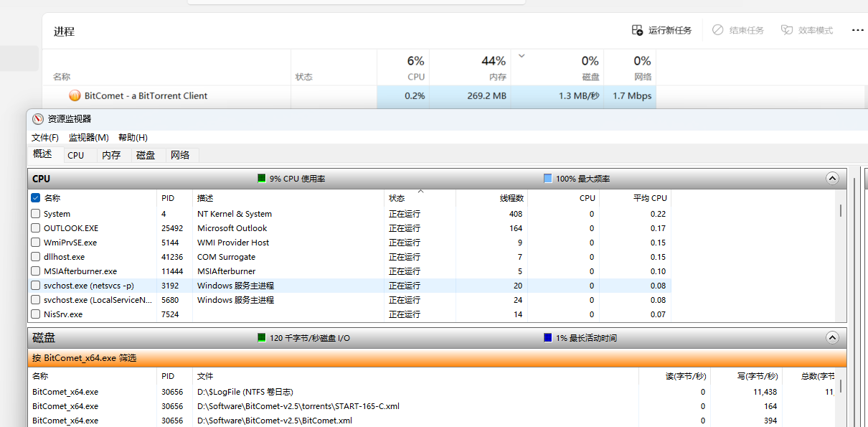Viewport: 868px width, 427px height.
Task: Check the svchost.exe (LocalServiceN...) checkbox
Action: tap(36, 299)
